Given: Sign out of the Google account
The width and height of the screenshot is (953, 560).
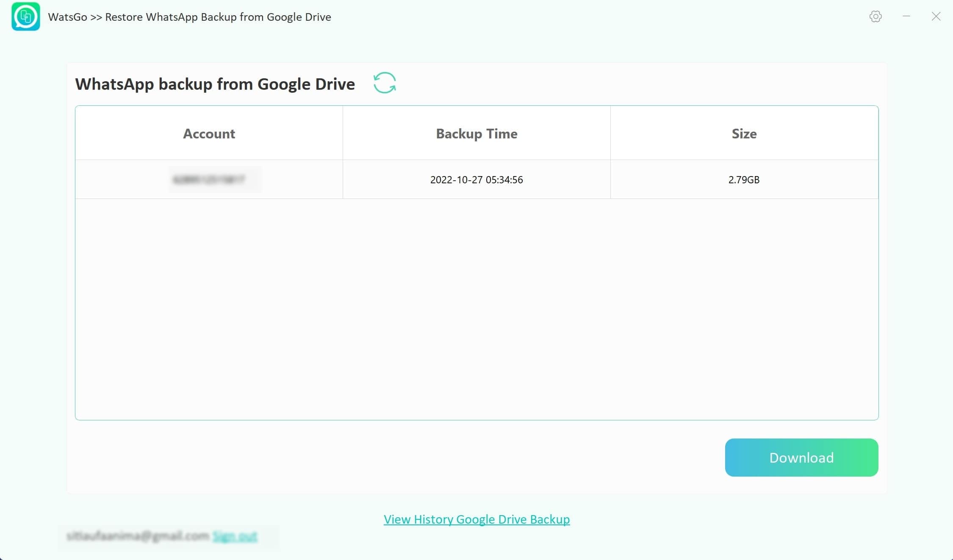Looking at the screenshot, I should point(235,536).
